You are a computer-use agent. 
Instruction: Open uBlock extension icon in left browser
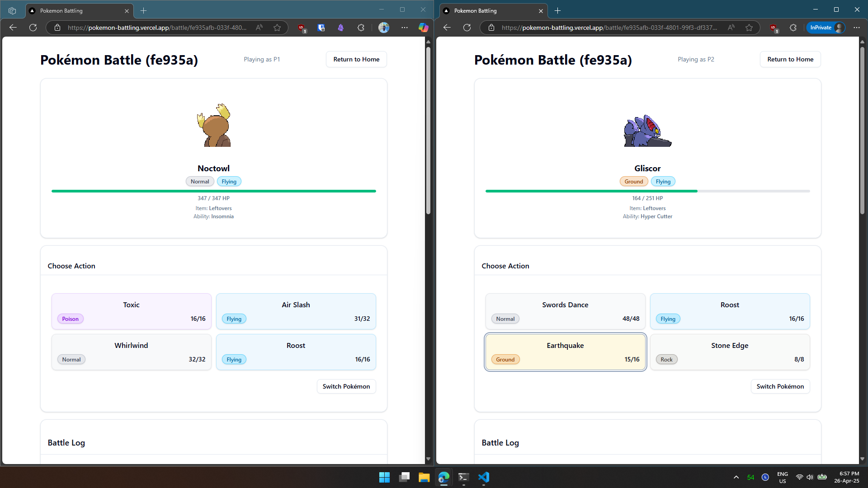click(x=302, y=28)
